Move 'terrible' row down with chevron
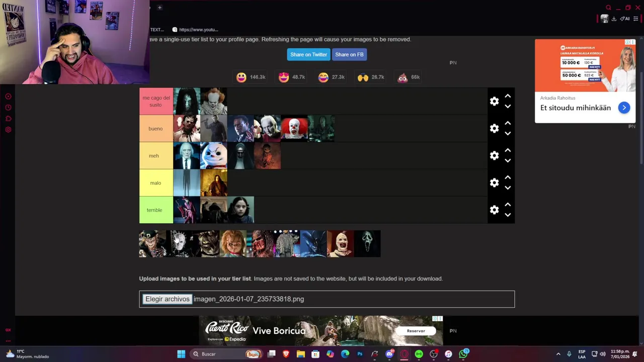The image size is (644, 362). click(x=508, y=215)
